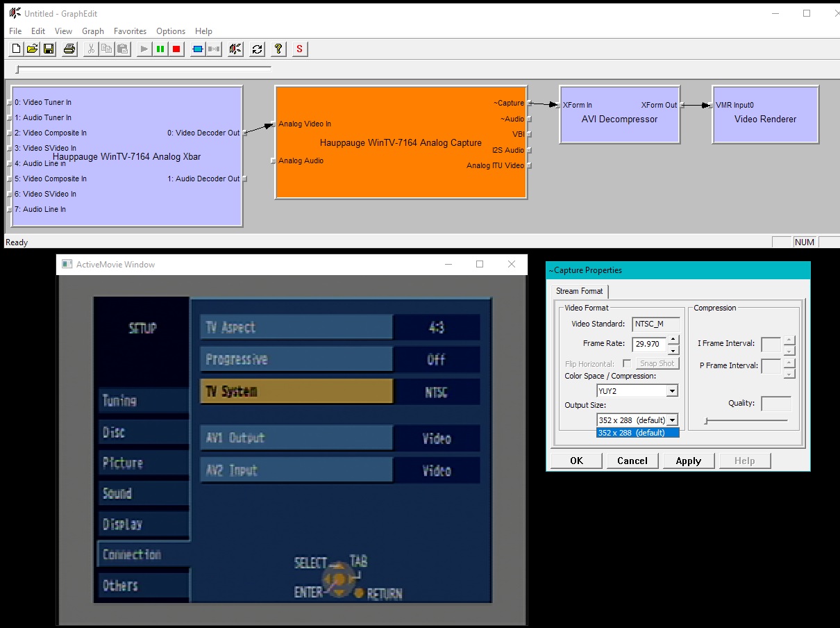The image size is (840, 628).
Task: Open the Favorites menu
Action: 131,31
